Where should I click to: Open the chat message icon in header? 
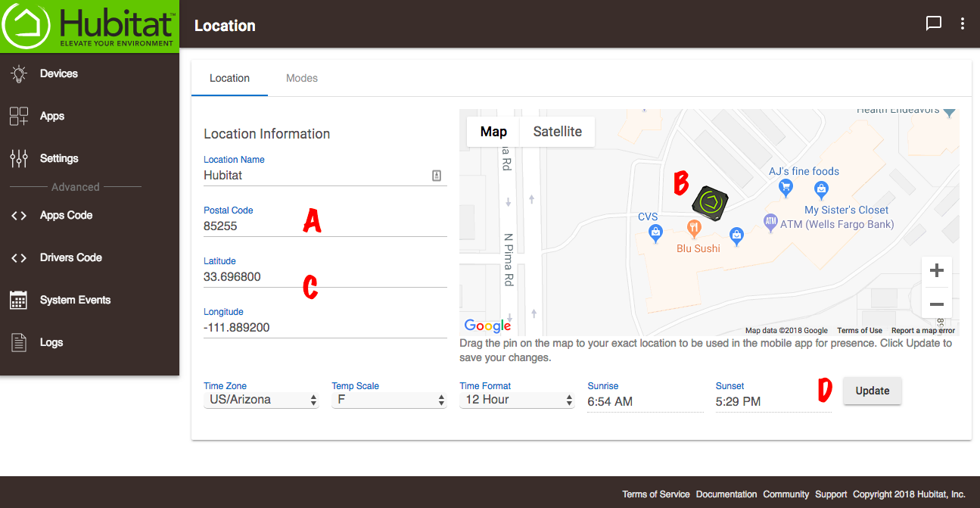[x=934, y=24]
